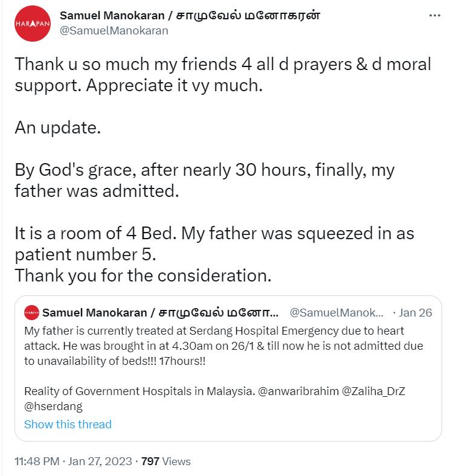Click text 'Reality of Government Hospitals in Malaysia'
Screen dimensions: 453x476
click(140, 391)
